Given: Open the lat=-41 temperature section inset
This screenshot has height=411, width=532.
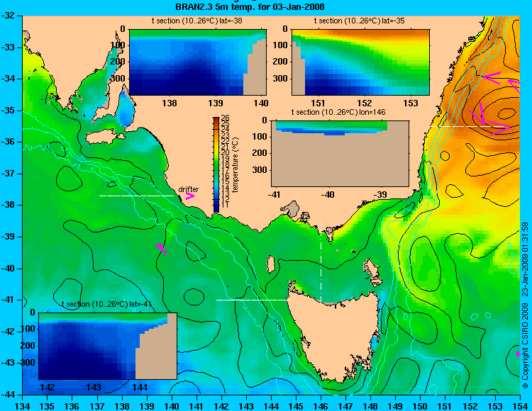Looking at the screenshot, I should coord(108,346).
